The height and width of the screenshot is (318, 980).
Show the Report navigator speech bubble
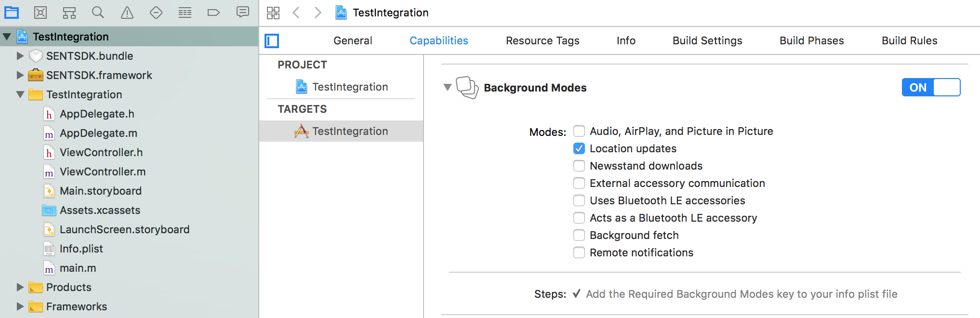tap(243, 13)
